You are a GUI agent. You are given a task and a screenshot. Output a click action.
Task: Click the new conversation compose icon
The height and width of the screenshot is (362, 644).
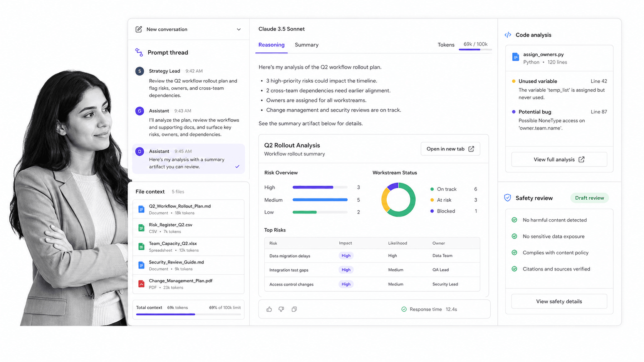(139, 29)
